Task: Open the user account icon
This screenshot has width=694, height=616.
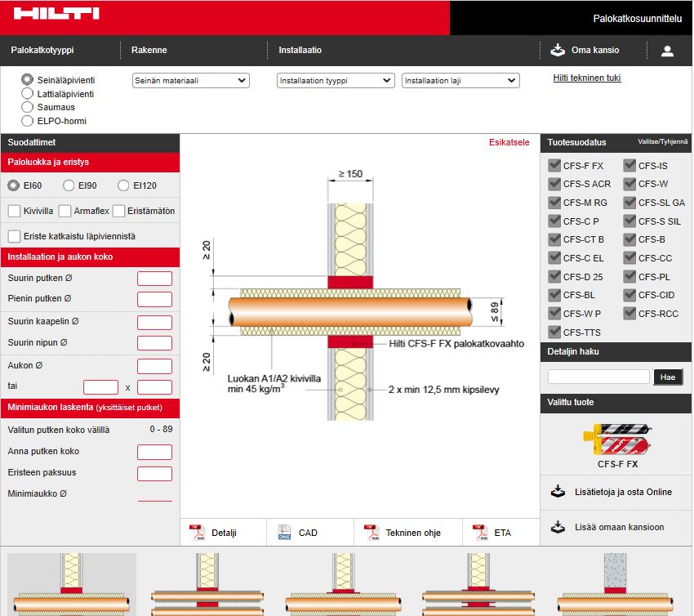Action: tap(667, 50)
